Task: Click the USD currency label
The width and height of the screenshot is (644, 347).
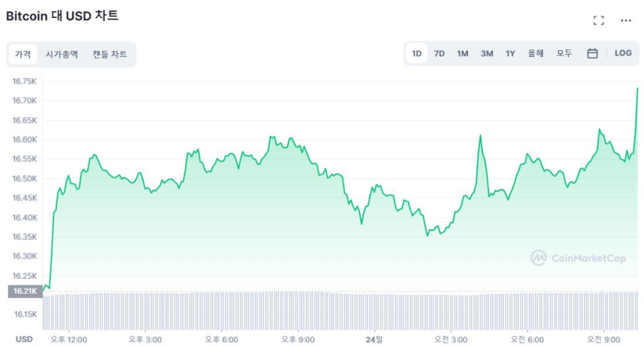Action: 24,340
